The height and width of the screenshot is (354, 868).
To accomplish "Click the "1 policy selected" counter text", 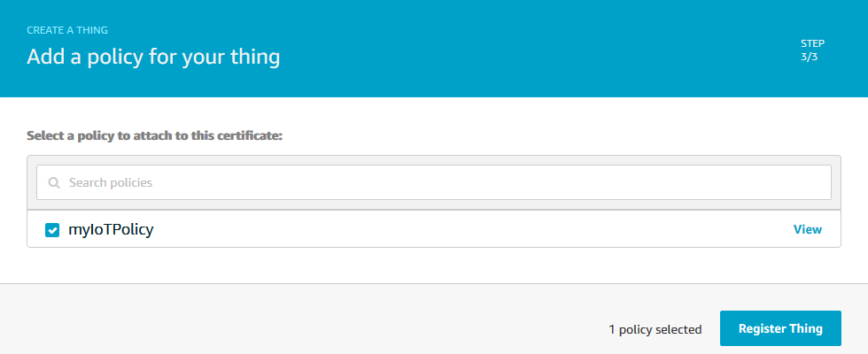I will (655, 329).
